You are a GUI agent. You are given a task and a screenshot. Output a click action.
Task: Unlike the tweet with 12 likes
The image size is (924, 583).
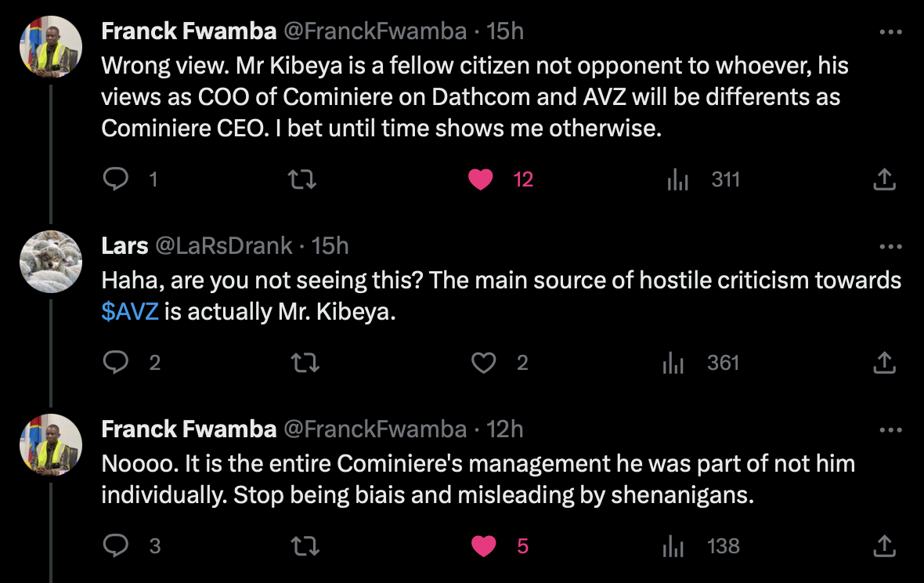[481, 179]
